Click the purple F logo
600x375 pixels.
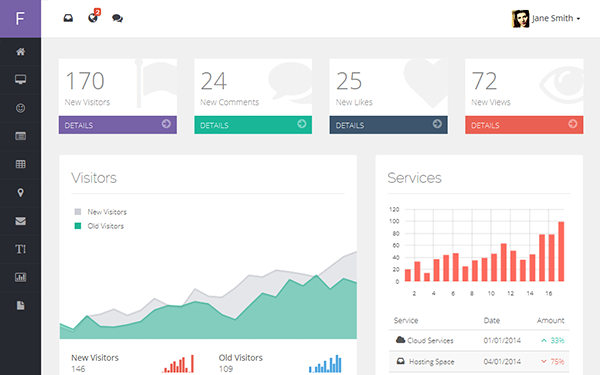point(20,18)
